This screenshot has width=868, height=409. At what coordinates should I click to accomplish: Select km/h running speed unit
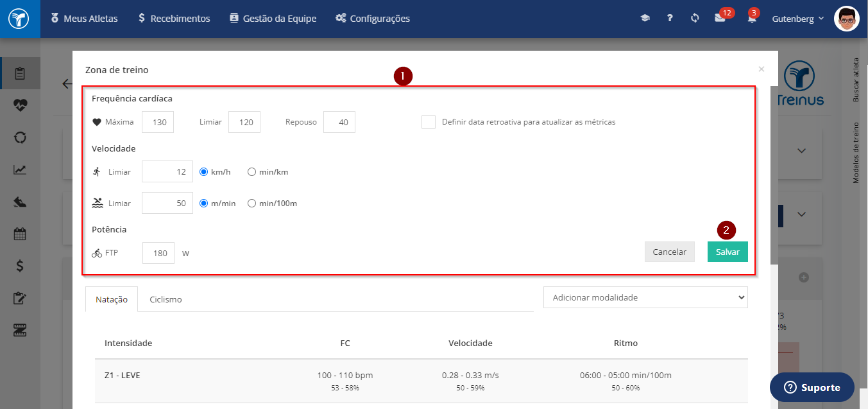pyautogui.click(x=204, y=172)
